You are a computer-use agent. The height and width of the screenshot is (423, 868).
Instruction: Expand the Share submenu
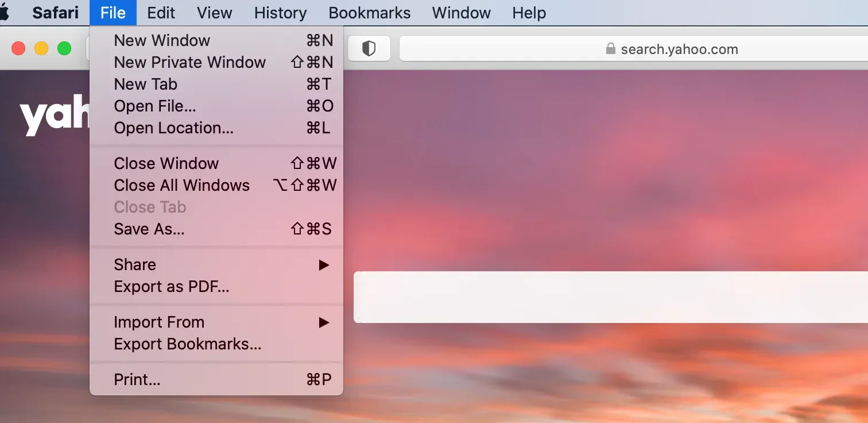click(x=216, y=264)
